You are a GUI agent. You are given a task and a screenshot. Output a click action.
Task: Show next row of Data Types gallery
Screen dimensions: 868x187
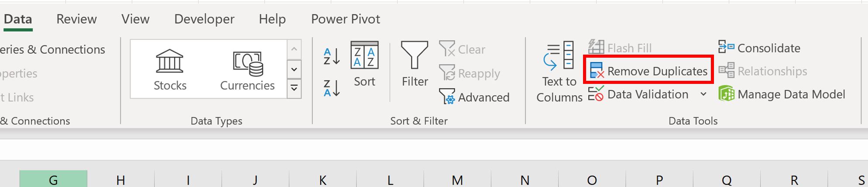[294, 69]
